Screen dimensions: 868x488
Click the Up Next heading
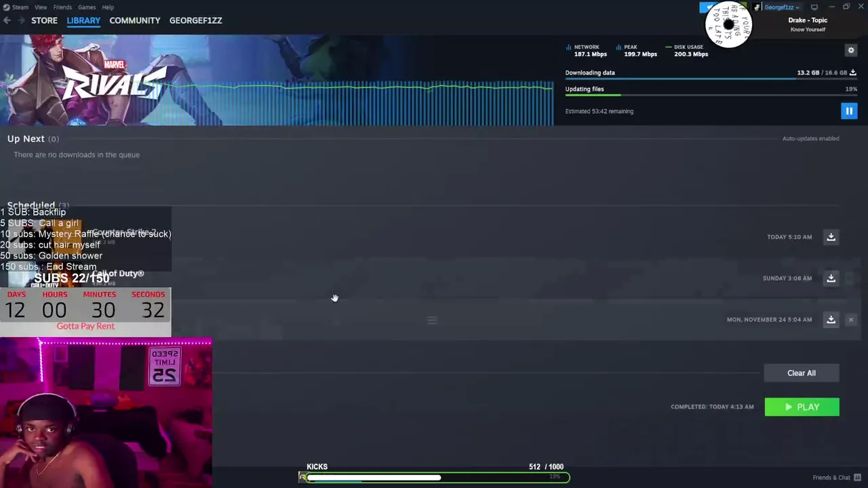point(26,138)
